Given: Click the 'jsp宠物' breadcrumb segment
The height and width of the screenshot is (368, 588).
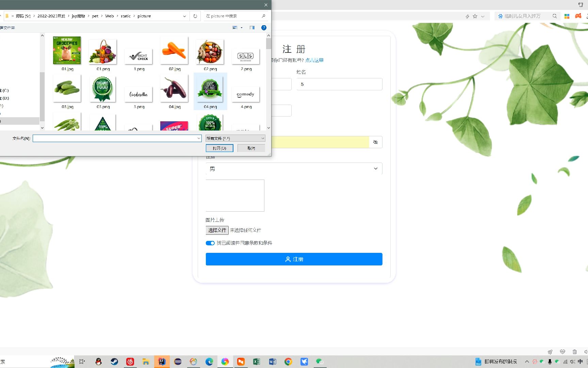Looking at the screenshot, I should point(78,16).
